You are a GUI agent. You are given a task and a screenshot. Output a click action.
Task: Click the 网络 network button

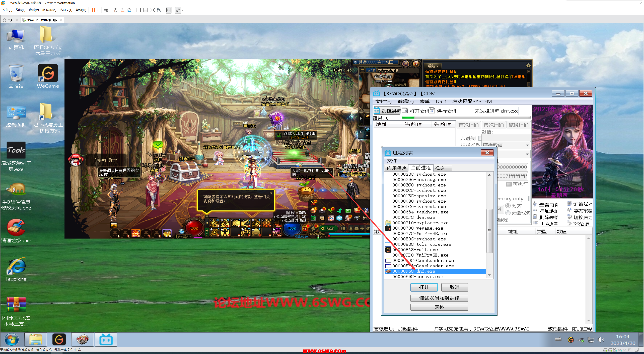[x=439, y=307]
